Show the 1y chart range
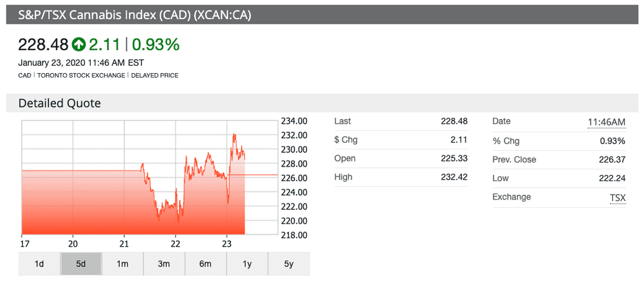The height and width of the screenshot is (281, 644). point(247,264)
